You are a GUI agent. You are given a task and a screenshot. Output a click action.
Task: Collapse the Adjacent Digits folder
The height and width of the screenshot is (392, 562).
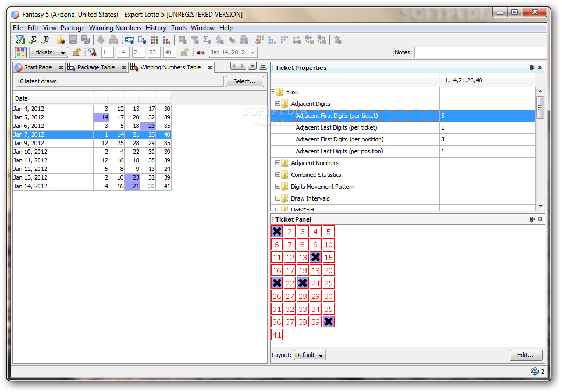point(278,104)
